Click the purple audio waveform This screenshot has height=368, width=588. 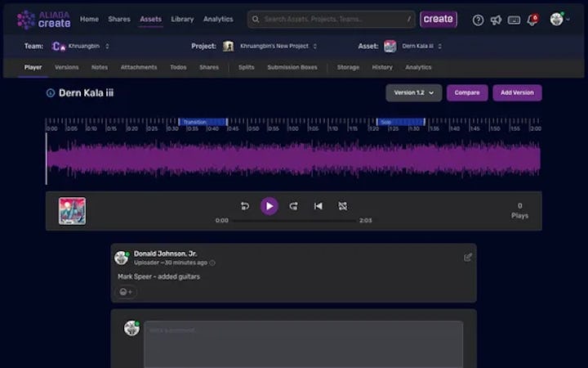[x=293, y=159]
